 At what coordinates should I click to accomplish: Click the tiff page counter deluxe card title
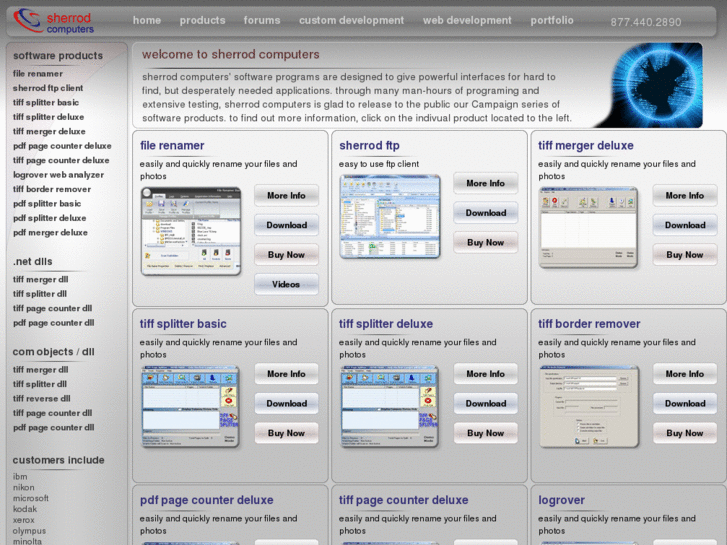pos(403,500)
